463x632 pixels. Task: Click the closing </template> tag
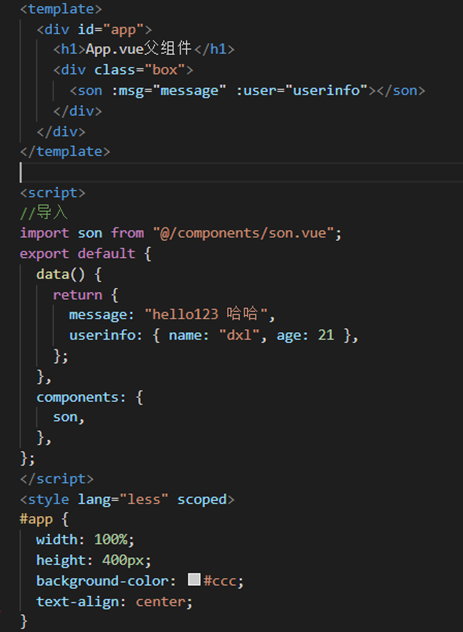pyautogui.click(x=65, y=152)
